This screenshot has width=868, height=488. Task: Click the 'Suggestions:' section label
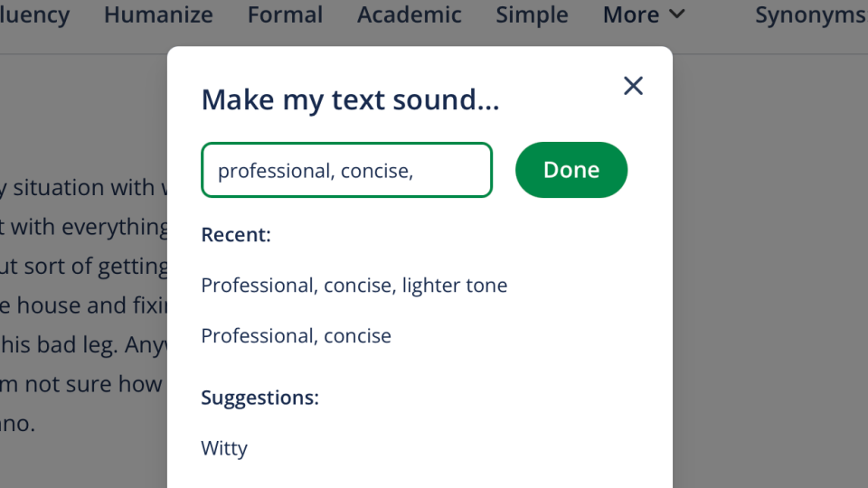pyautogui.click(x=259, y=398)
